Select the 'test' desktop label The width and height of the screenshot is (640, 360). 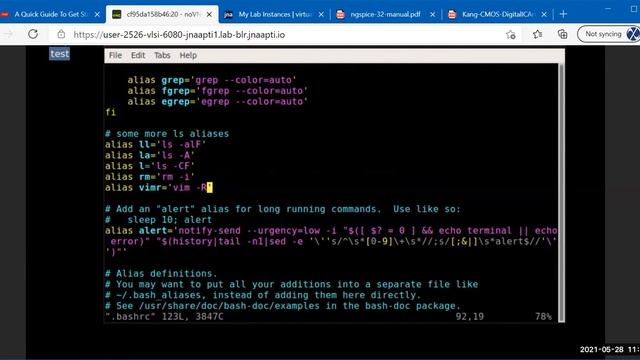click(x=60, y=54)
